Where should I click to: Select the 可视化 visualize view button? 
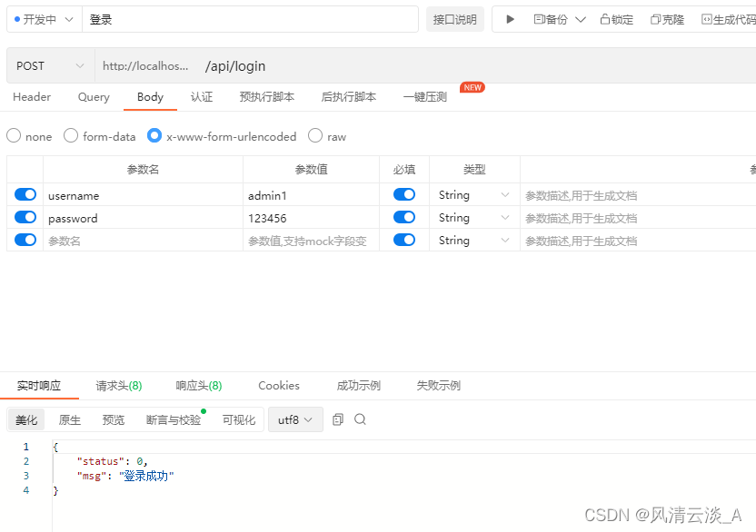click(x=239, y=419)
